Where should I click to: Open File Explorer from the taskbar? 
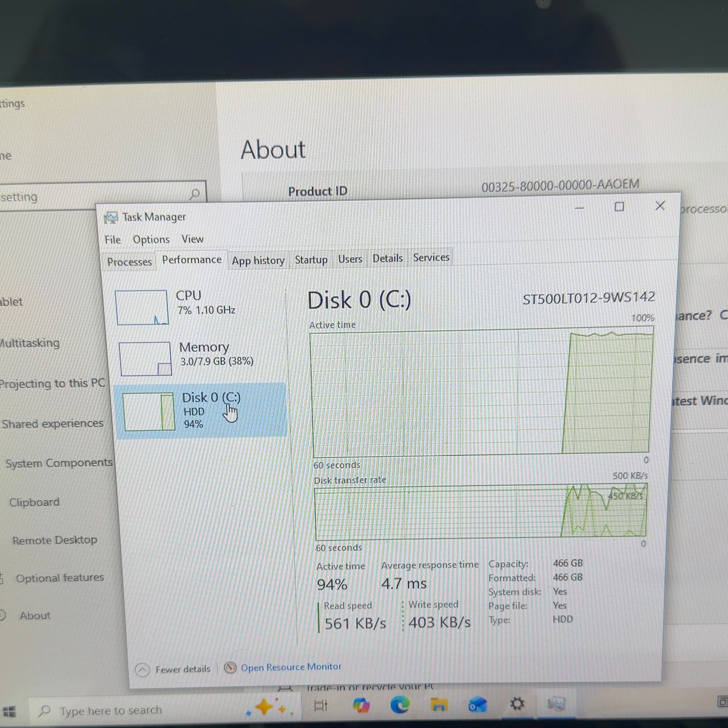(439, 704)
